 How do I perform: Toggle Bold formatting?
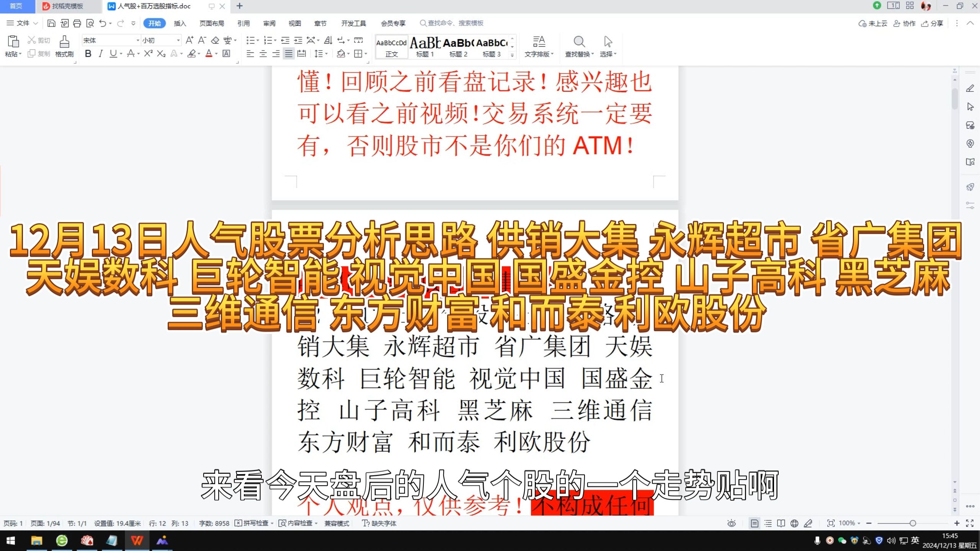tap(88, 54)
